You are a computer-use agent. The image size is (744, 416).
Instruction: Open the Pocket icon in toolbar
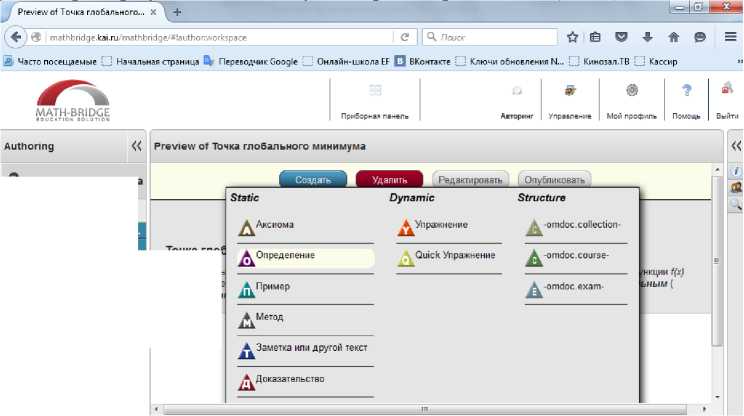coord(621,37)
